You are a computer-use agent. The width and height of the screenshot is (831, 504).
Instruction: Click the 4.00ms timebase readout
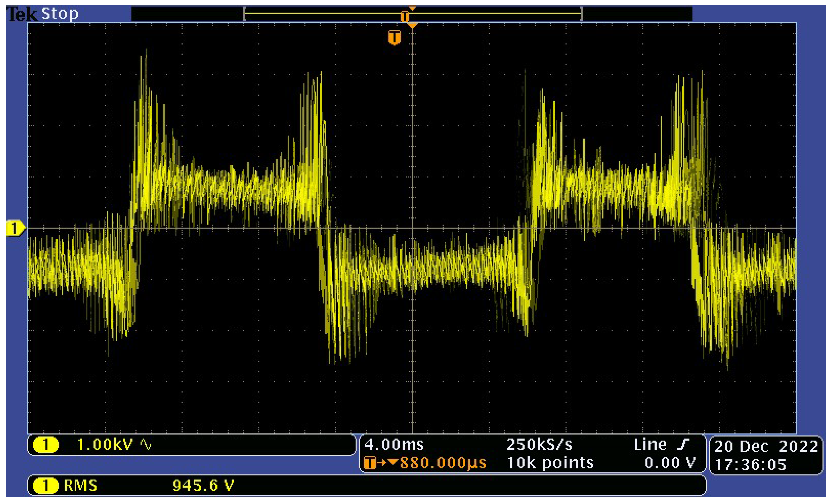394,444
